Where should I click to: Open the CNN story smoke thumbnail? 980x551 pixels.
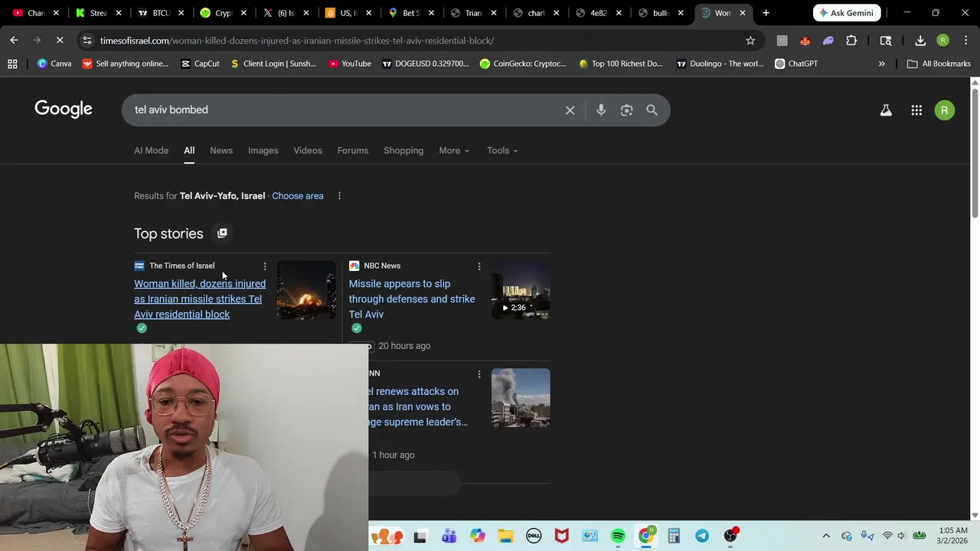pos(521,398)
